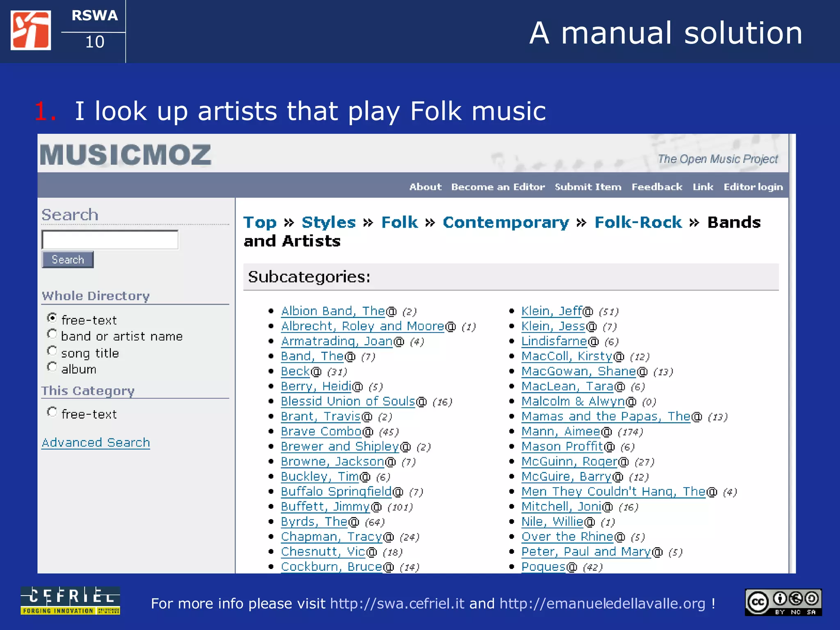The width and height of the screenshot is (840, 630).
Task: Go to Contemporary breadcrumb
Action: pyautogui.click(x=506, y=223)
